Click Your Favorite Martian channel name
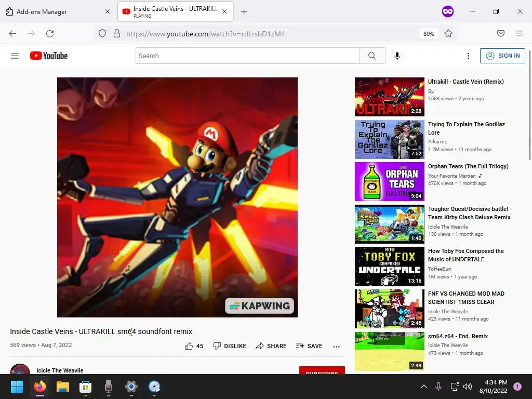The height and width of the screenshot is (399, 532). pos(451,176)
